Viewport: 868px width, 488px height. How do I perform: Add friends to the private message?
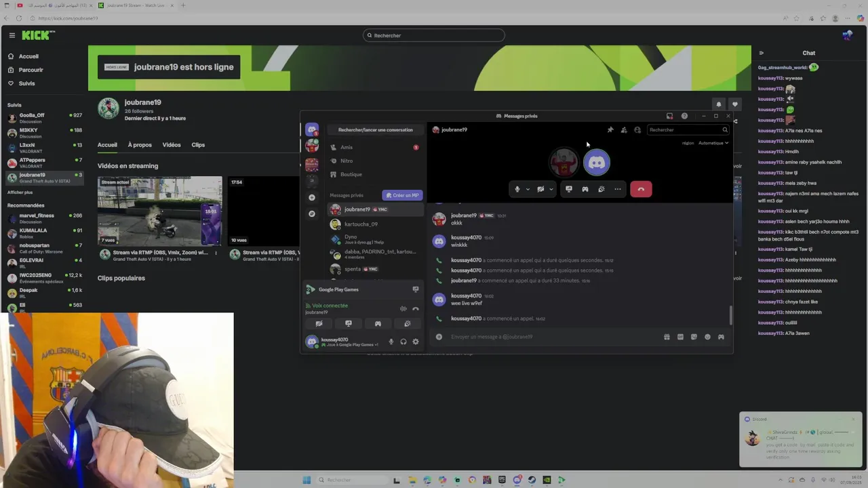(x=624, y=129)
